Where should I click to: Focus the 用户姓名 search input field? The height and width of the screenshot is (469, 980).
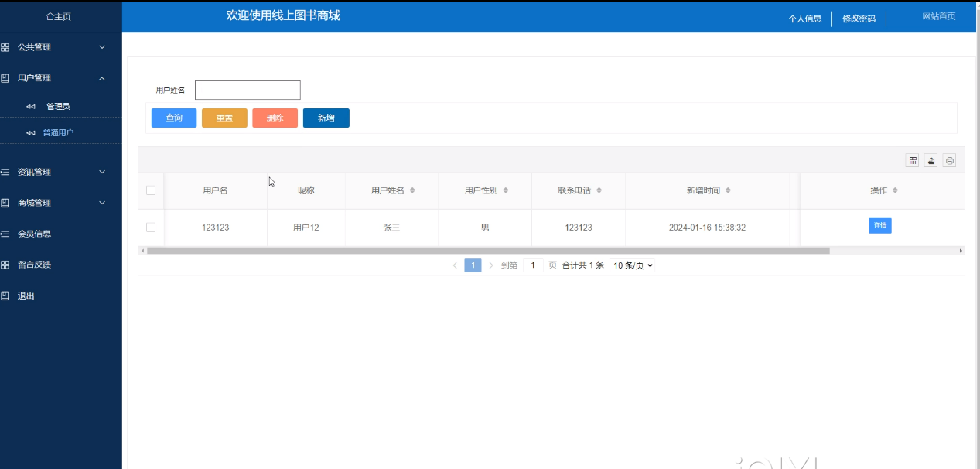tap(248, 91)
